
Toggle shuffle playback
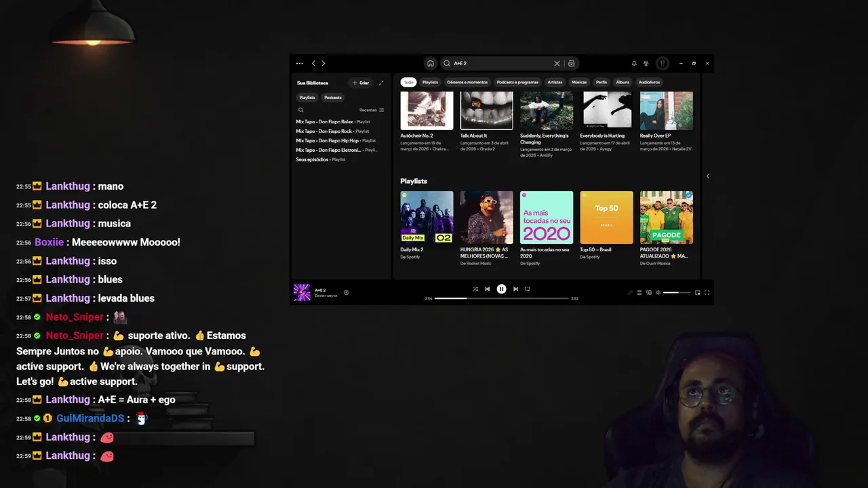[x=475, y=289]
